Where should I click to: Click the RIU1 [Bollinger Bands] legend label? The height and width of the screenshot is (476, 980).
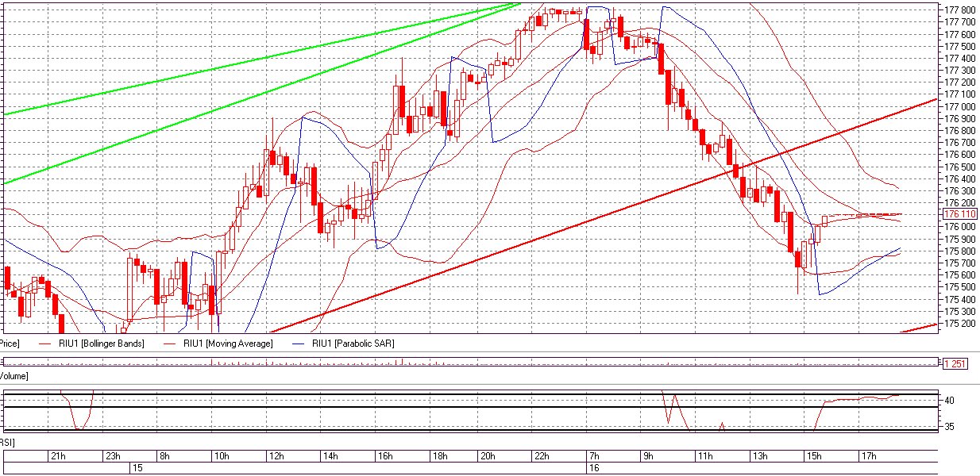101,344
